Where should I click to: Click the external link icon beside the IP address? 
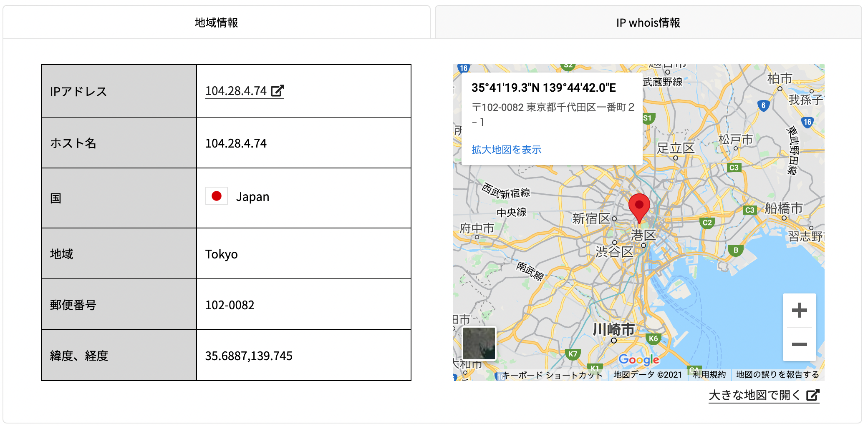pyautogui.click(x=278, y=91)
